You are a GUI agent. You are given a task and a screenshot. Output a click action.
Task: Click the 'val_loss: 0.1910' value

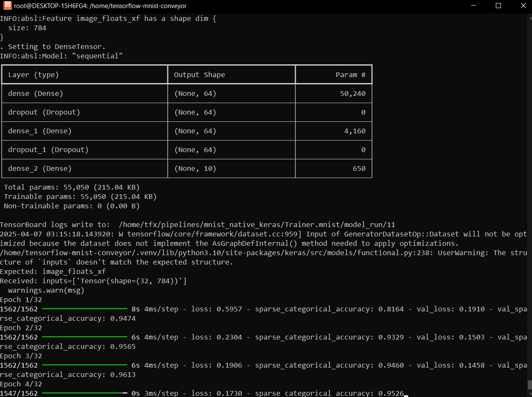(x=451, y=309)
